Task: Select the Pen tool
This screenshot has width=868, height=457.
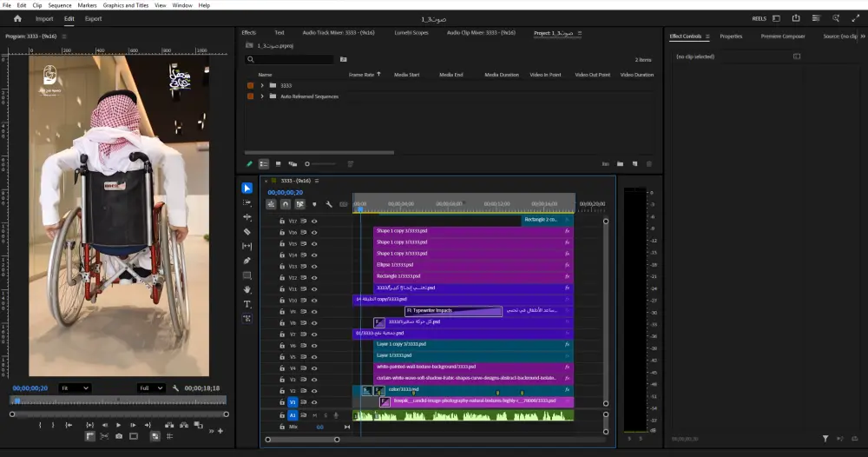Action: [247, 261]
